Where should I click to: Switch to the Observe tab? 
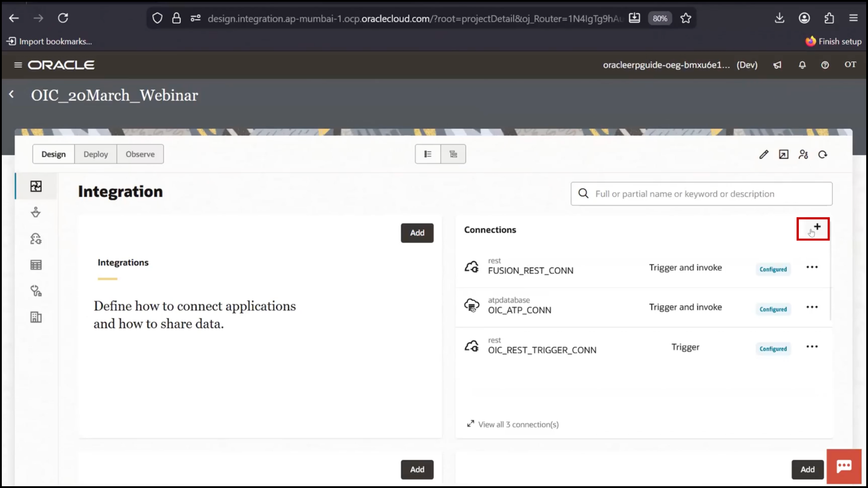140,154
